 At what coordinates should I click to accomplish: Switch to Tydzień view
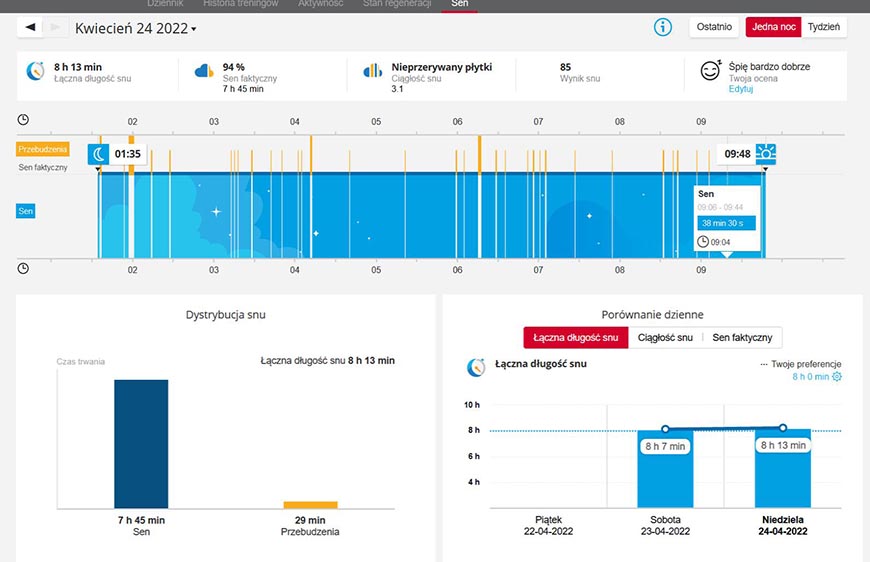pyautogui.click(x=824, y=27)
